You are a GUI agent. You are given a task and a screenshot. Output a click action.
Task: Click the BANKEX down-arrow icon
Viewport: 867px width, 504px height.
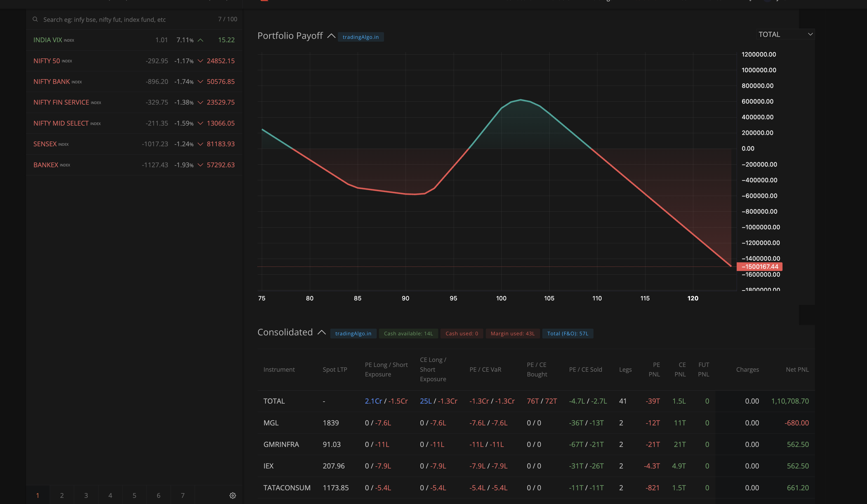coord(200,165)
